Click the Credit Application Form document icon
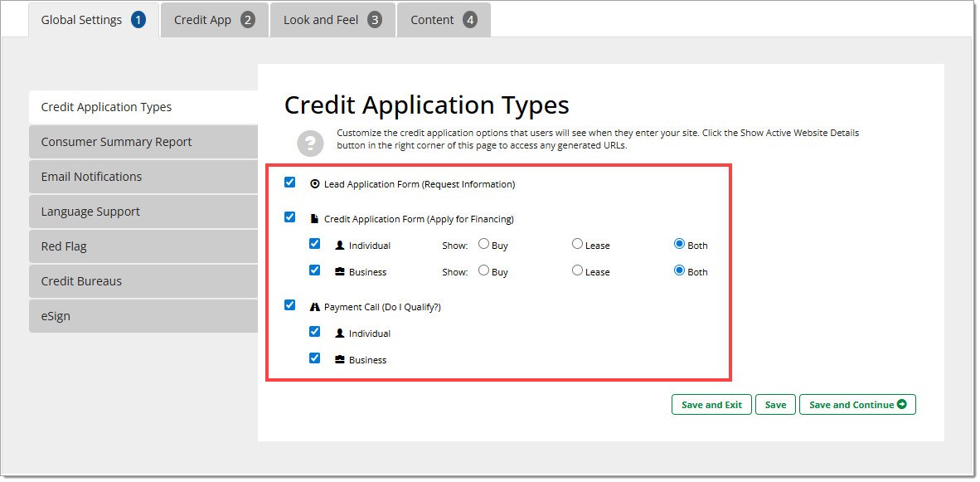Viewport: 980px width, 482px height. tap(314, 219)
